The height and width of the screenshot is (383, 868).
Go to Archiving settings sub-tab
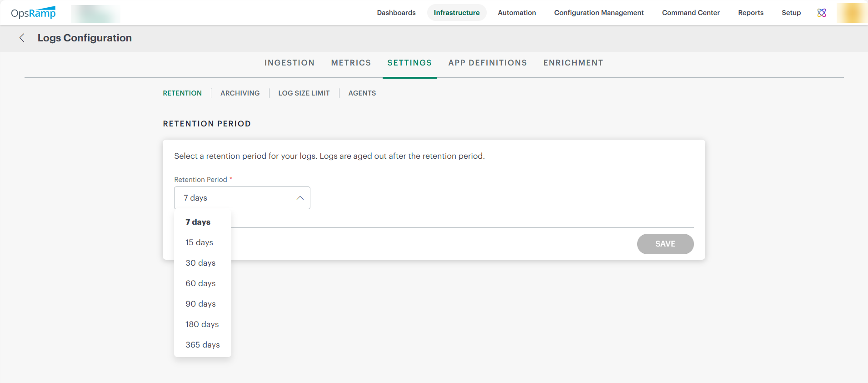[240, 93]
